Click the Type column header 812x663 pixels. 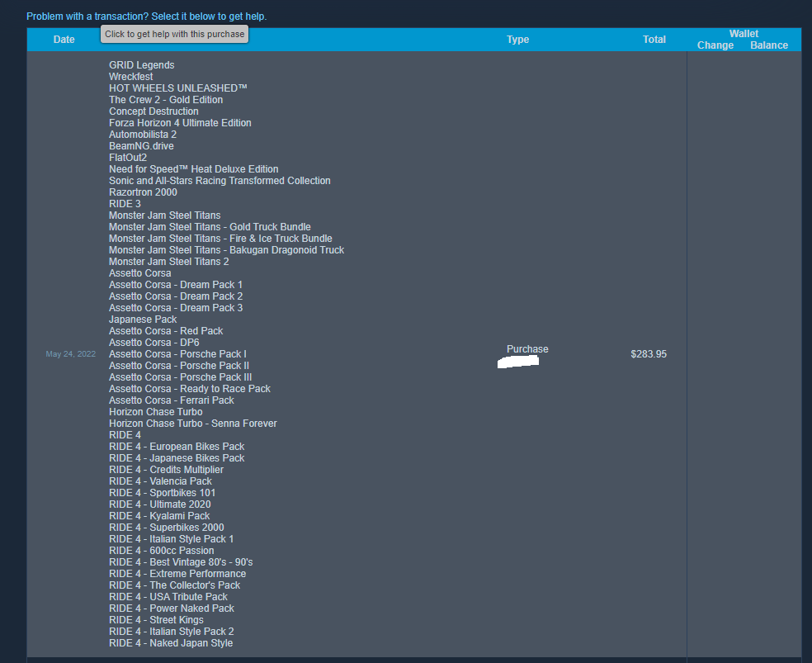(517, 40)
